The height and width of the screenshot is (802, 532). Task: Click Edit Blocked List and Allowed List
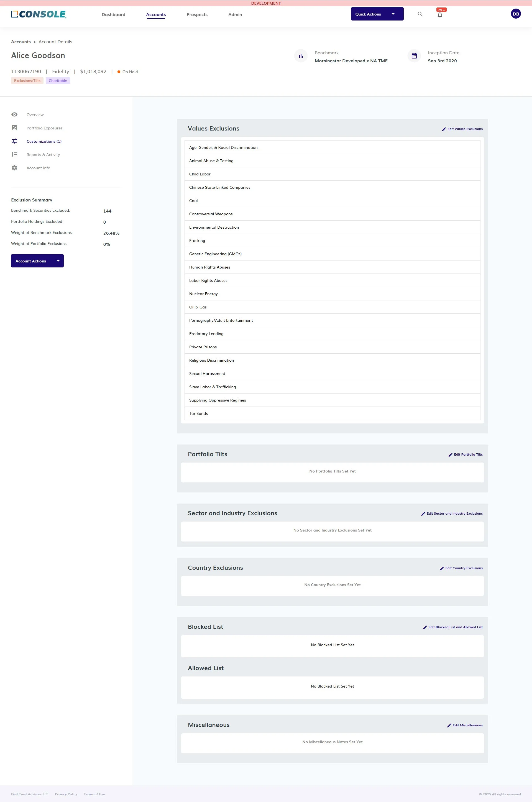point(452,627)
